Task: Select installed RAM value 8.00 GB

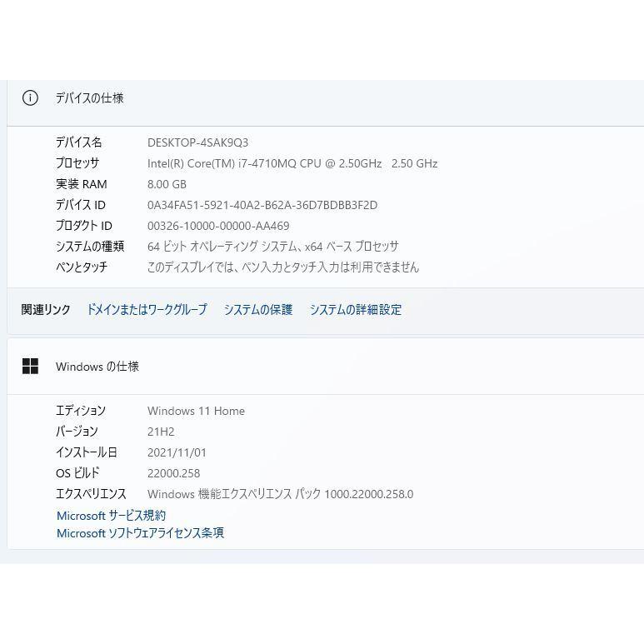Action: coord(167,184)
